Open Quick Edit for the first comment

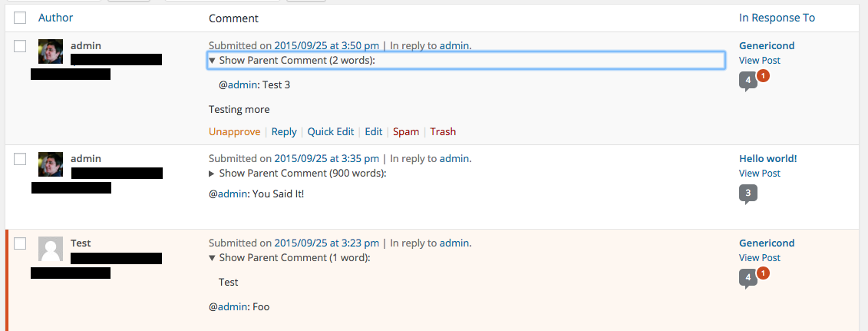pos(331,132)
